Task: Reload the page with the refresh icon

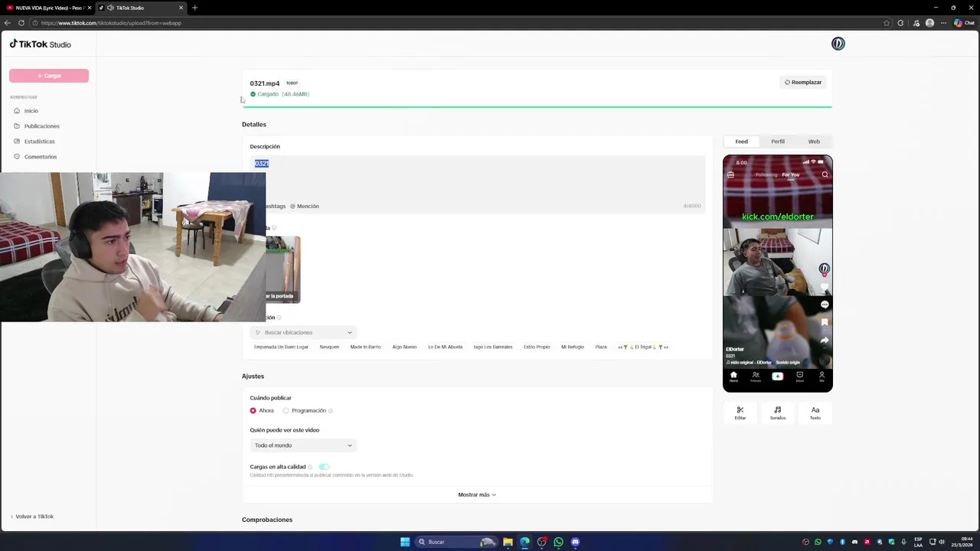Action: (21, 23)
